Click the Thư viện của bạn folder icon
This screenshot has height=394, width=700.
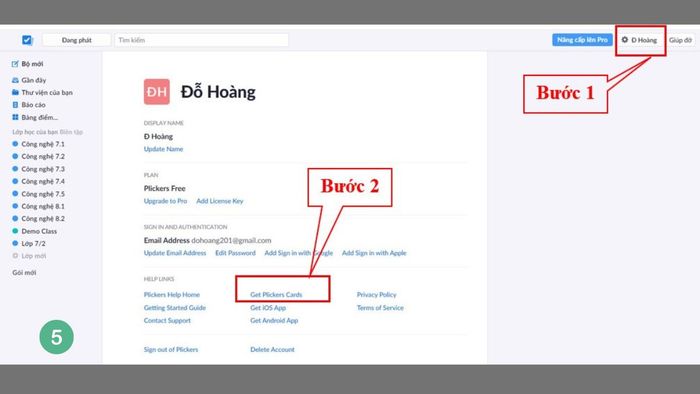15,92
